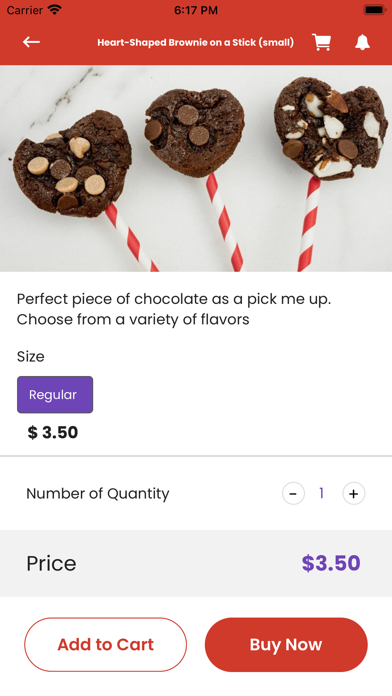The height and width of the screenshot is (696, 392).
Task: Increase quantity with the plus icon
Action: click(353, 494)
